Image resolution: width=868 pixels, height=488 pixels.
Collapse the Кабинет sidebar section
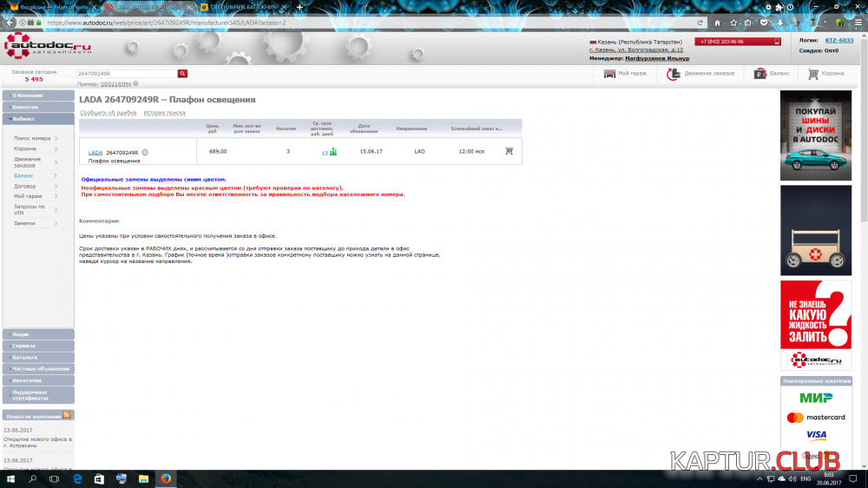pyautogui.click(x=38, y=118)
